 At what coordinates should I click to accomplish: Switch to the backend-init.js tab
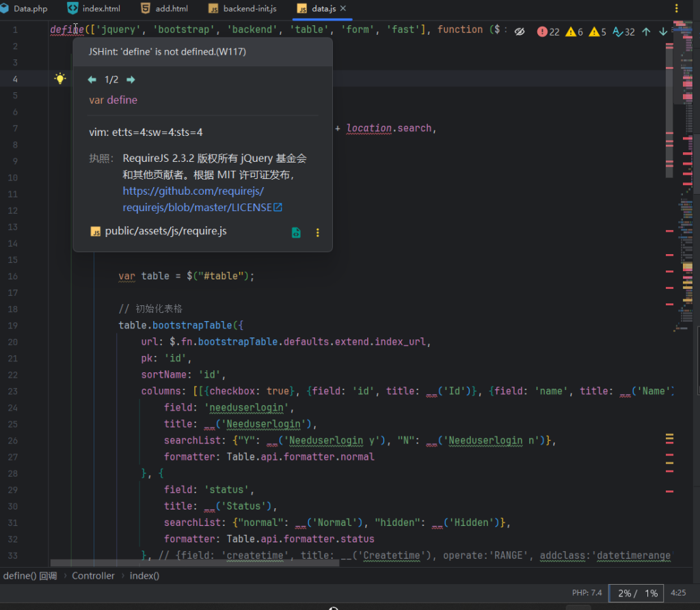[243, 9]
